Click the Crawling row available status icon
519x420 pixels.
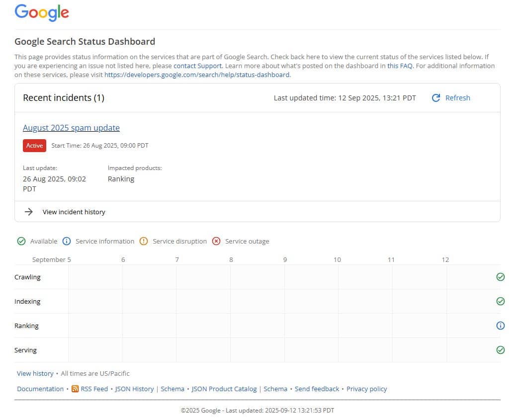click(501, 277)
